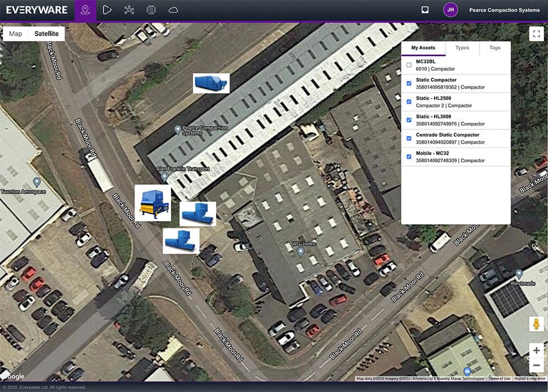Viewport: 548px width, 392px height.
Task: Select the chip processor icon in the top bar
Action: (151, 10)
